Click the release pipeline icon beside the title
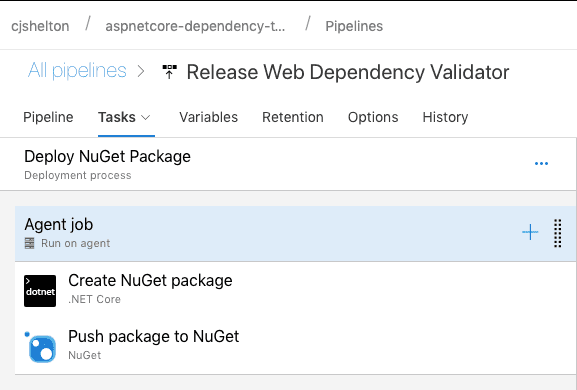The width and height of the screenshot is (577, 390). click(169, 72)
